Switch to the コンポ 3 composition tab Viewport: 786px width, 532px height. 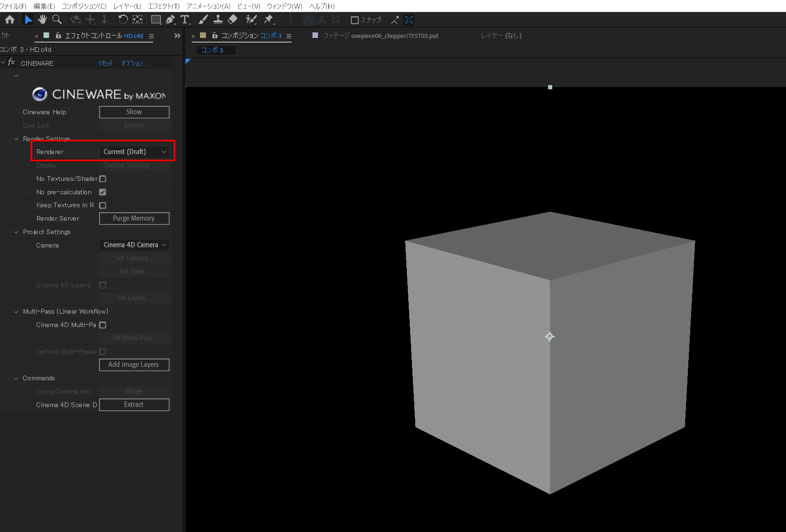click(x=216, y=50)
